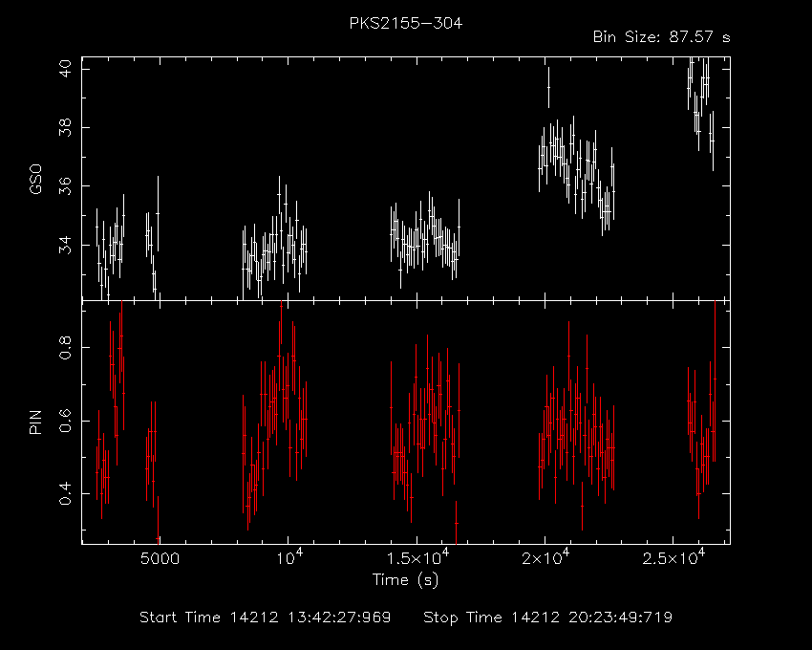
Task: Click the Start Time 14212 13:42:27:969 text
Action: tap(266, 617)
